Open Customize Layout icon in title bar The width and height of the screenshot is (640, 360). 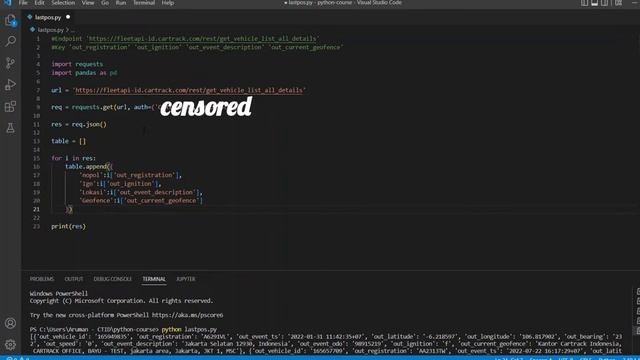point(619,3)
